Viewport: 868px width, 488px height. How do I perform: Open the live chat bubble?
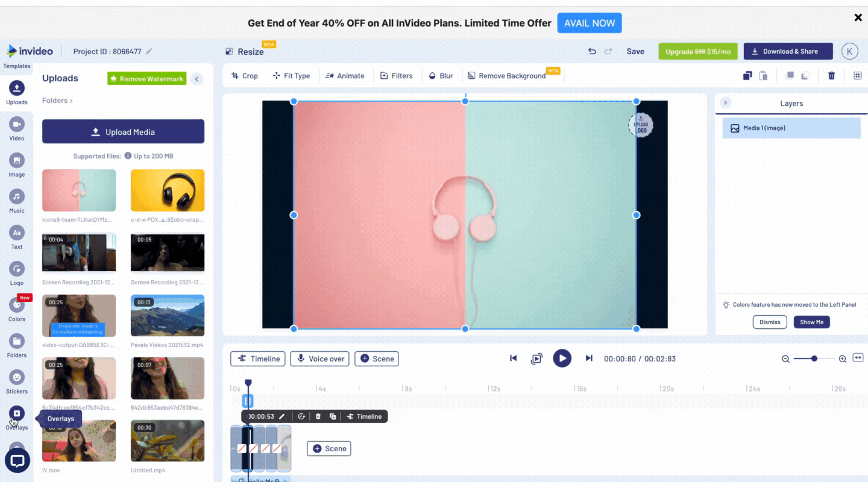17,461
